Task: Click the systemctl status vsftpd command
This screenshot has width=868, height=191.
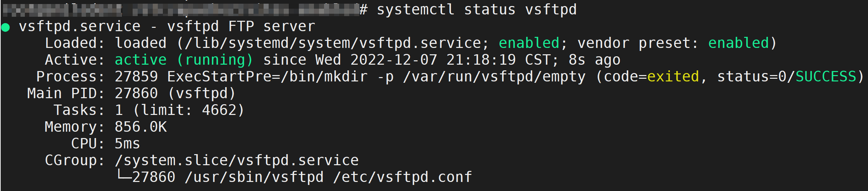Action: [476, 9]
